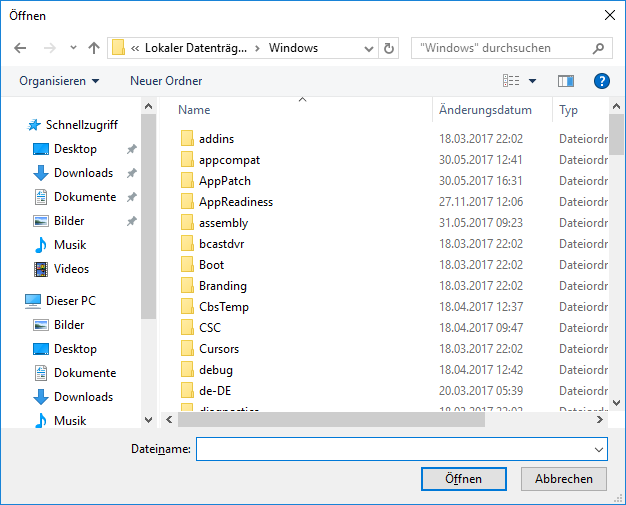Click the change view layout icon

click(x=512, y=81)
